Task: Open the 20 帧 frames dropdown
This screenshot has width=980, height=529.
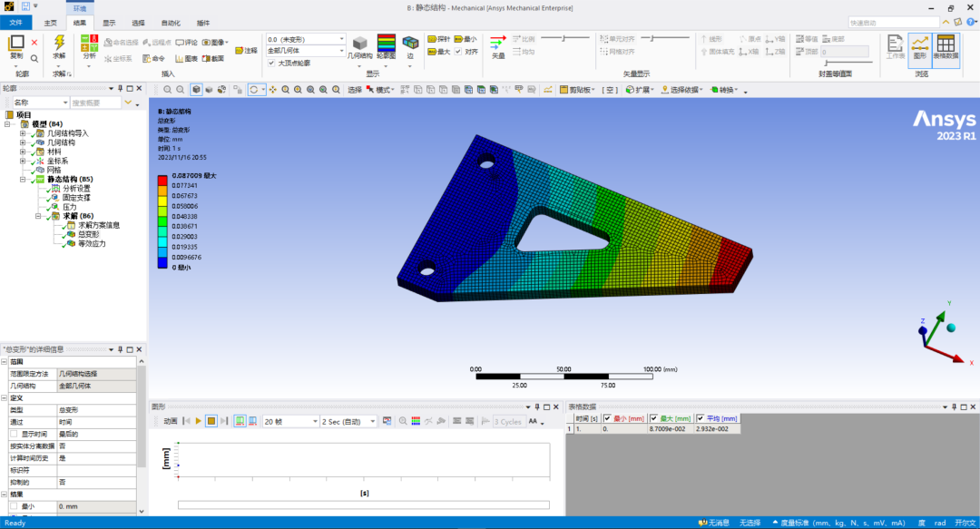Action: pos(290,421)
